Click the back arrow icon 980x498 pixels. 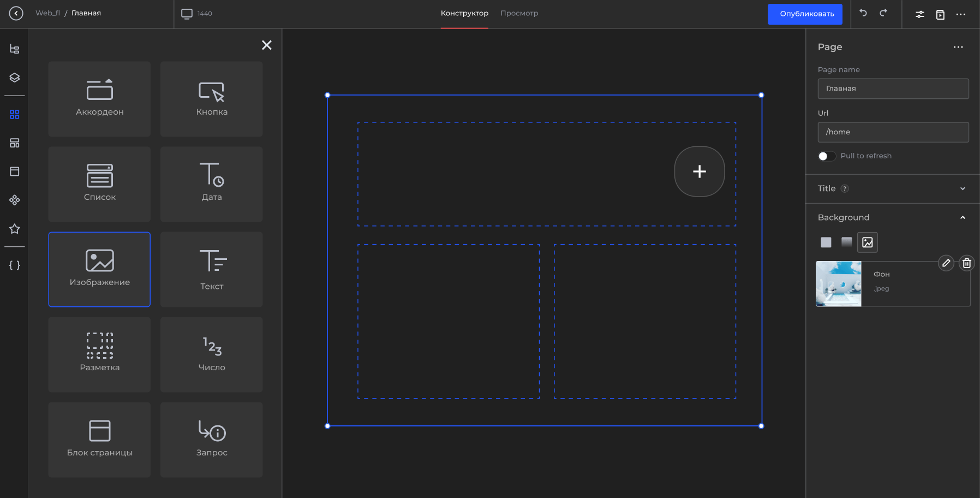coord(16,13)
